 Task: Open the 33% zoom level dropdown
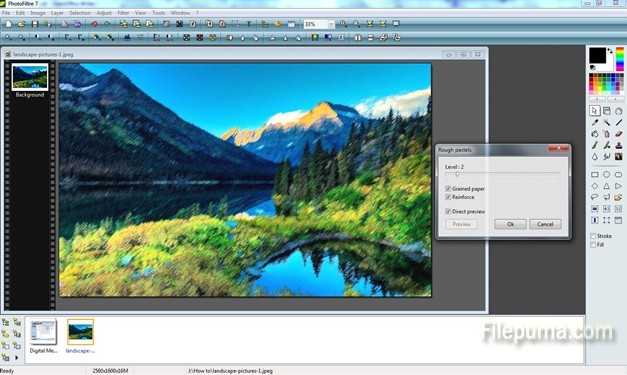(331, 24)
